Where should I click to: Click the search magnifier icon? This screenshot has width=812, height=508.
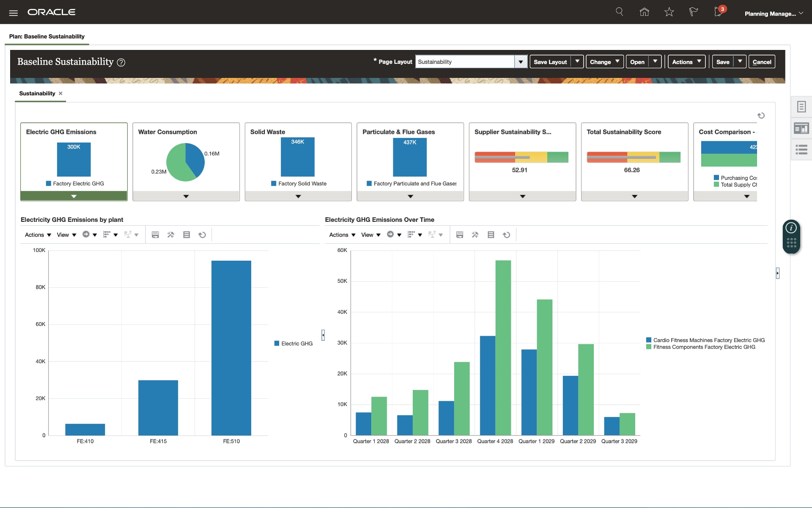pos(620,12)
